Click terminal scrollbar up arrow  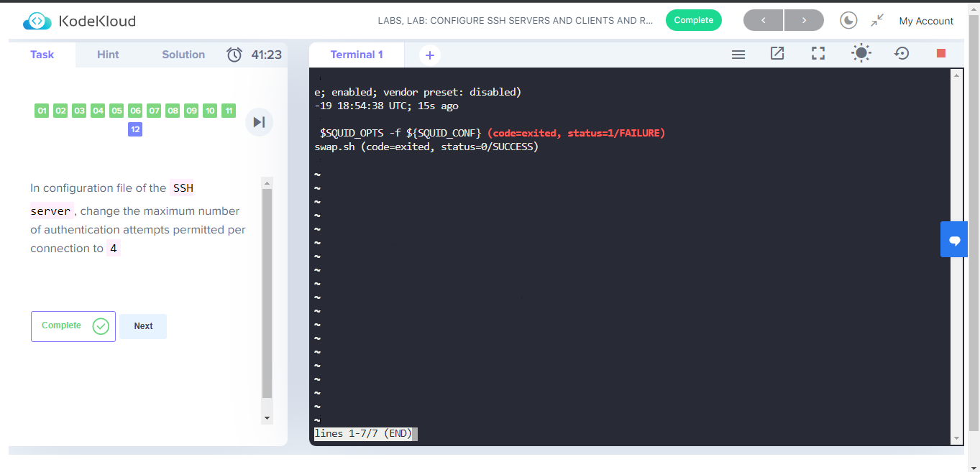(956, 74)
